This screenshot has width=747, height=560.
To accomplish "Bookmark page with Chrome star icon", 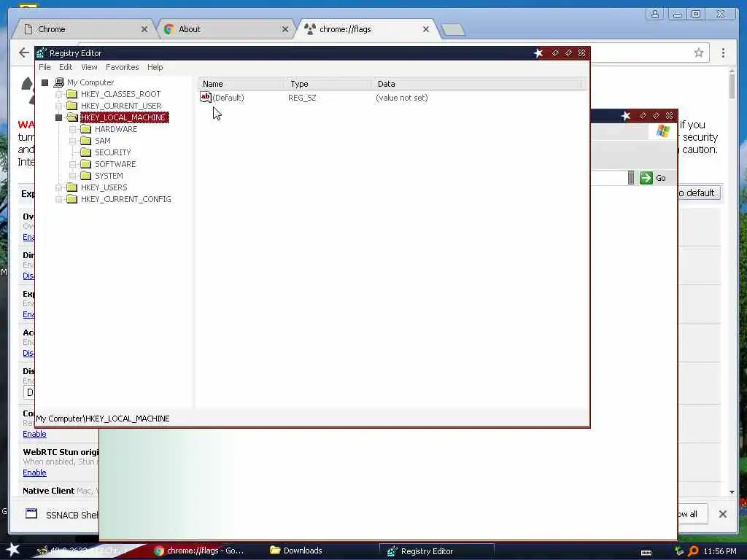I will point(698,52).
